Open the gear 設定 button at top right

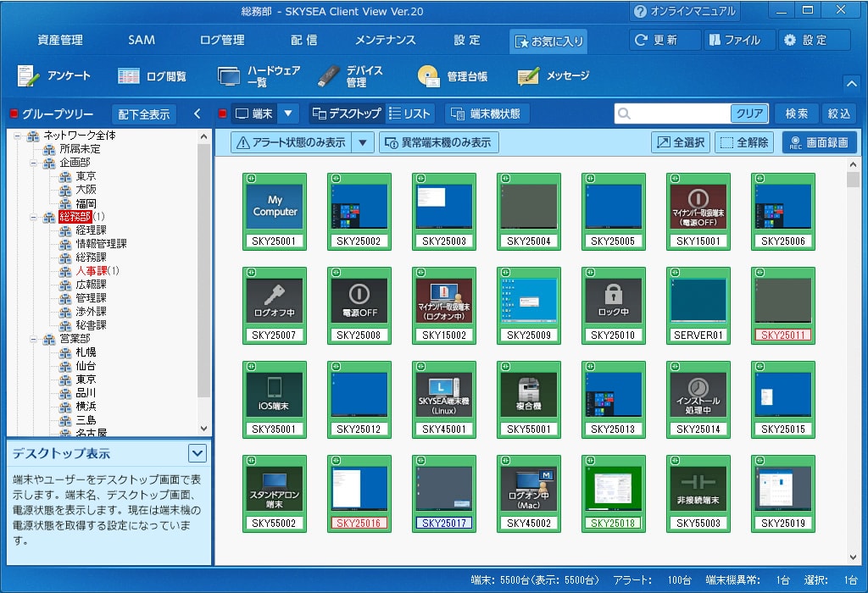pyautogui.click(x=815, y=40)
